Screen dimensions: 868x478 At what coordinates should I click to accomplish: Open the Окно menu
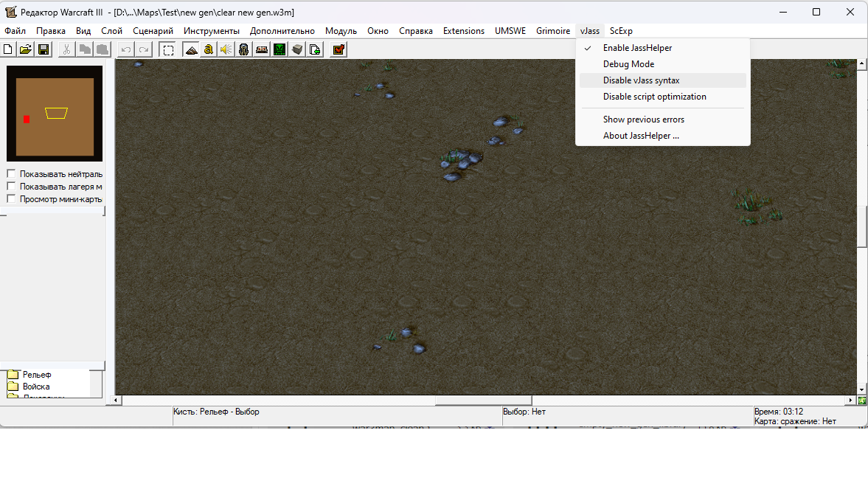pyautogui.click(x=378, y=31)
